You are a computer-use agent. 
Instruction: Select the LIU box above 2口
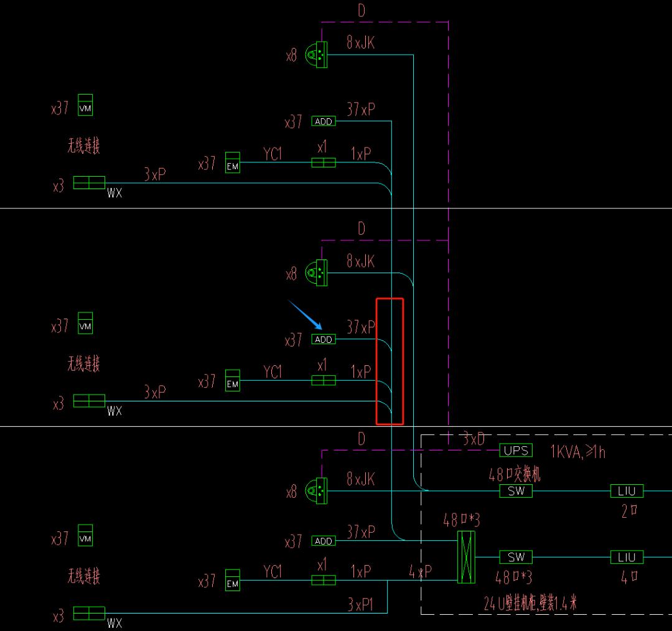[x=627, y=491]
